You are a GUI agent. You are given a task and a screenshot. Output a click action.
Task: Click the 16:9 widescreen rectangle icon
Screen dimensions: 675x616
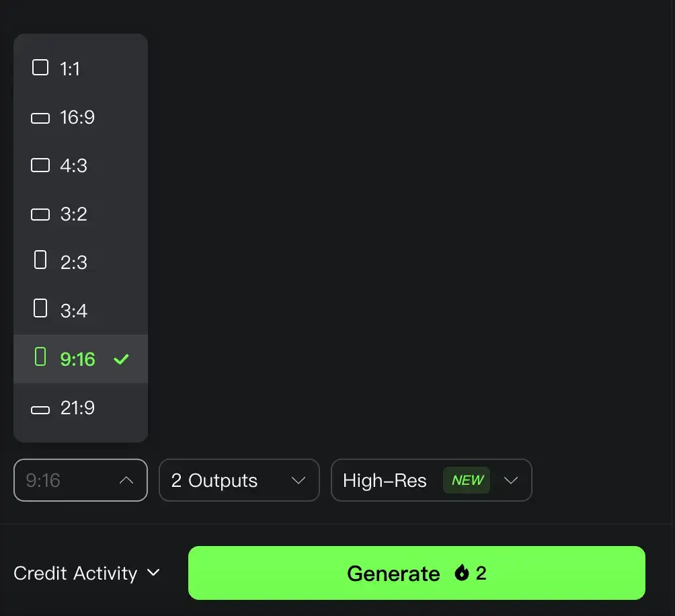[x=40, y=118]
